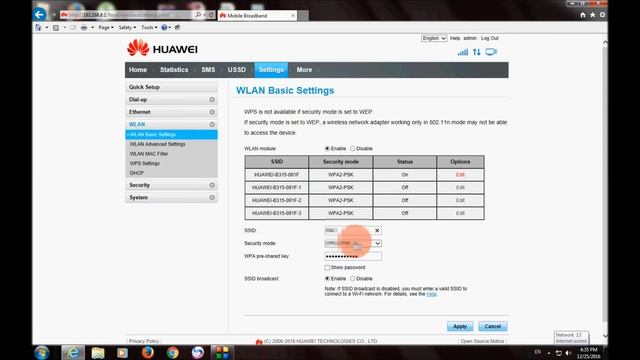Screen dimensions: 640x360
Task: Open the Tools menu dropdown
Action: (x=149, y=27)
